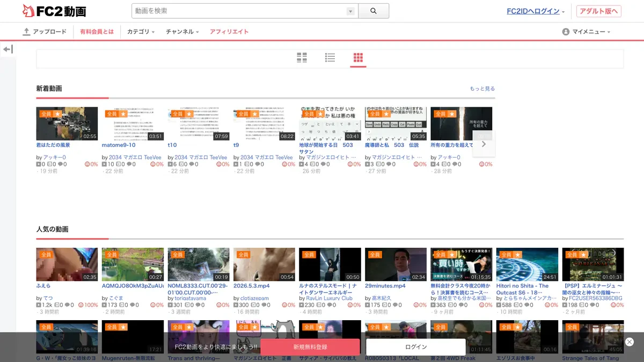Open Hitori no Shita - The Outcast video
The width and height of the screenshot is (644, 362).
pyautogui.click(x=527, y=264)
